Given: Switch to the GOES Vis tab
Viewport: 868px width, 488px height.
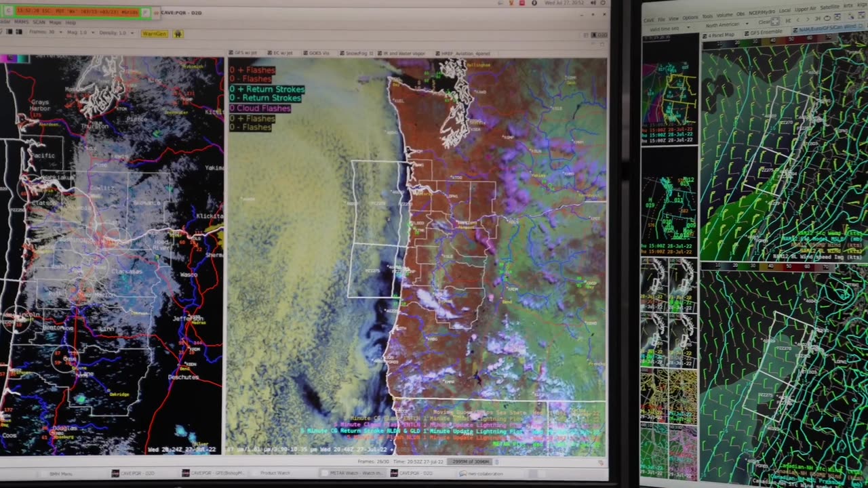Looking at the screenshot, I should [x=317, y=53].
